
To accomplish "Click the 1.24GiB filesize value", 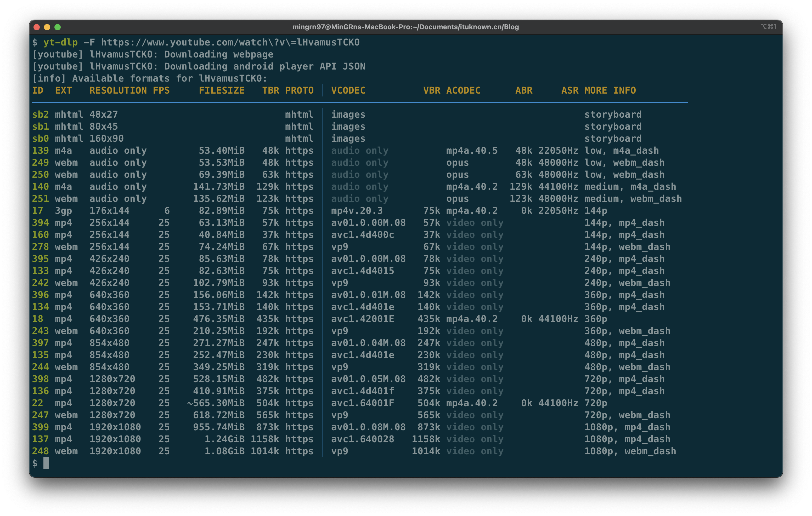I will click(x=224, y=439).
